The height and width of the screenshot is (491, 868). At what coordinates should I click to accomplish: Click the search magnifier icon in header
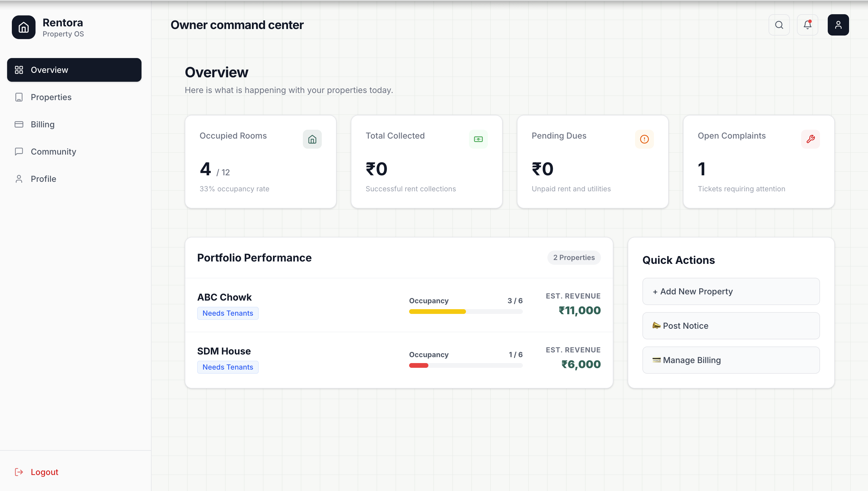click(779, 25)
